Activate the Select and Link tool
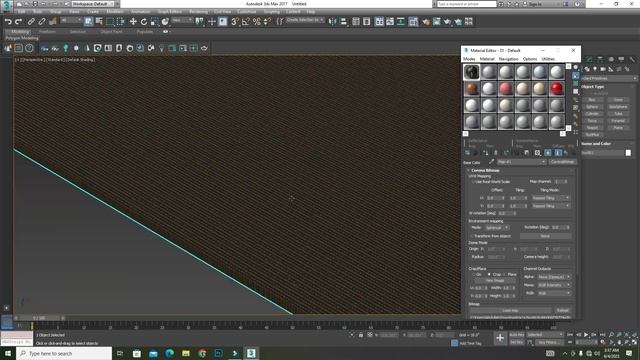Viewport: 640px width, 360px height. (31, 22)
